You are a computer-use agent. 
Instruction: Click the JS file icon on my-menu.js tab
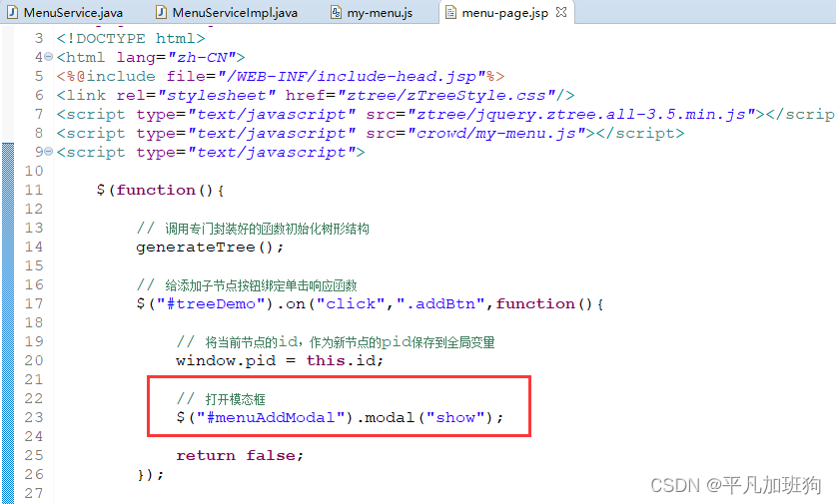coord(336,12)
